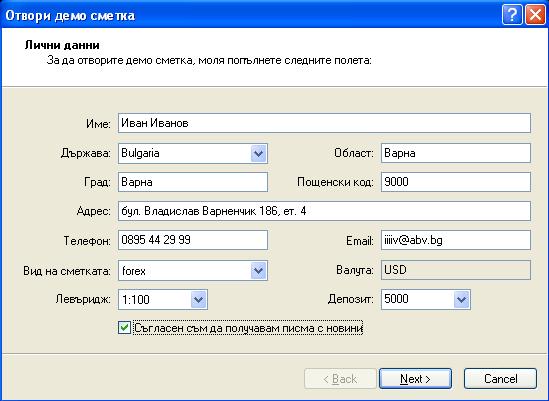Click the Email input field

click(x=456, y=240)
